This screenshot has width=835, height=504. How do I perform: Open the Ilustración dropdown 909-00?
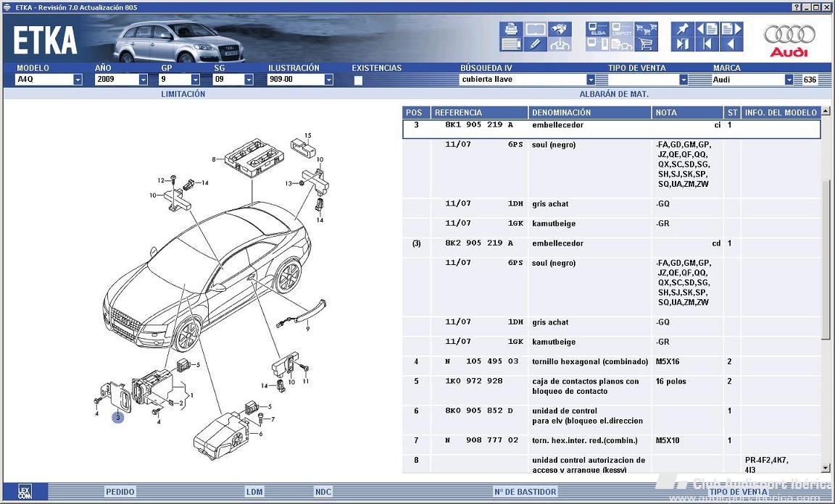click(x=328, y=80)
